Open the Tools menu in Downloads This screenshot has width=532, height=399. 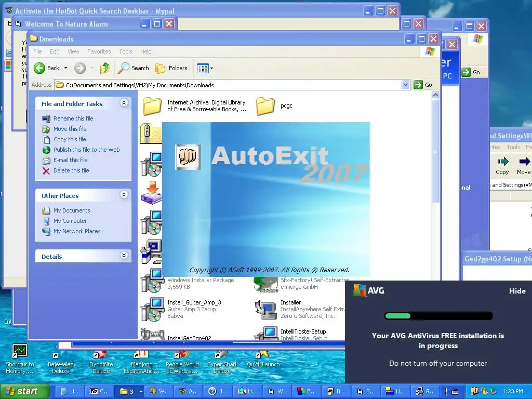click(x=126, y=51)
